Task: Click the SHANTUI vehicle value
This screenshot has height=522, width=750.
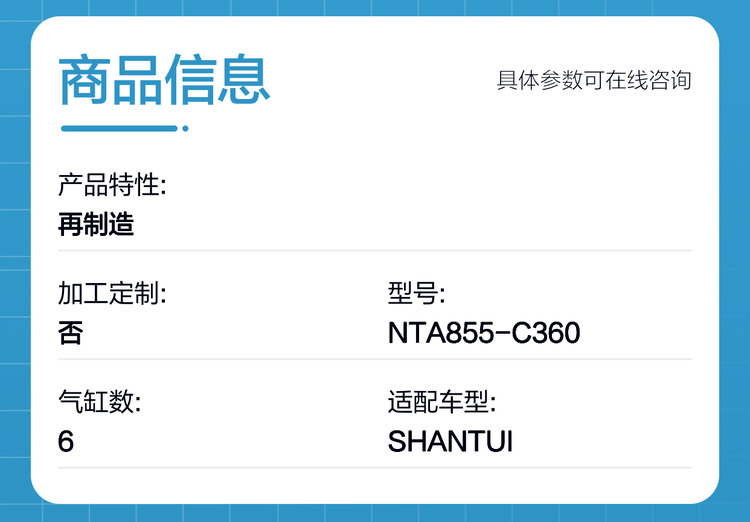Action: [450, 442]
